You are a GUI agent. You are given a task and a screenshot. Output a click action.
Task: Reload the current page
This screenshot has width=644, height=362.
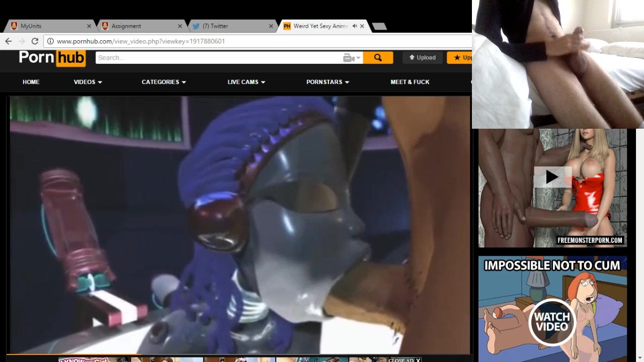point(35,41)
